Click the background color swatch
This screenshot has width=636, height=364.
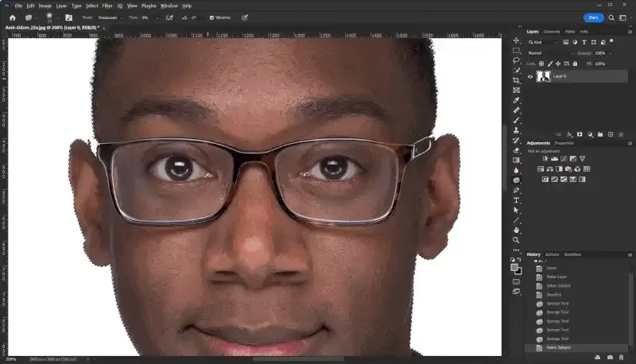(x=519, y=272)
